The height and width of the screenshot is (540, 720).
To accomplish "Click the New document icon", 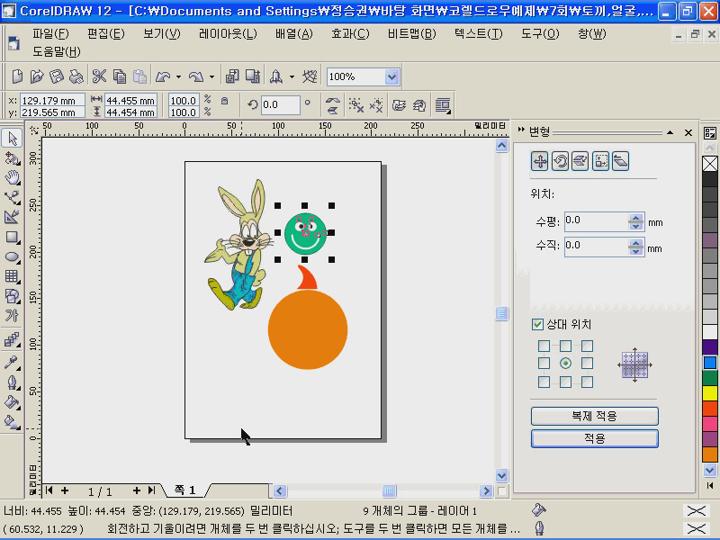I will coord(17,76).
